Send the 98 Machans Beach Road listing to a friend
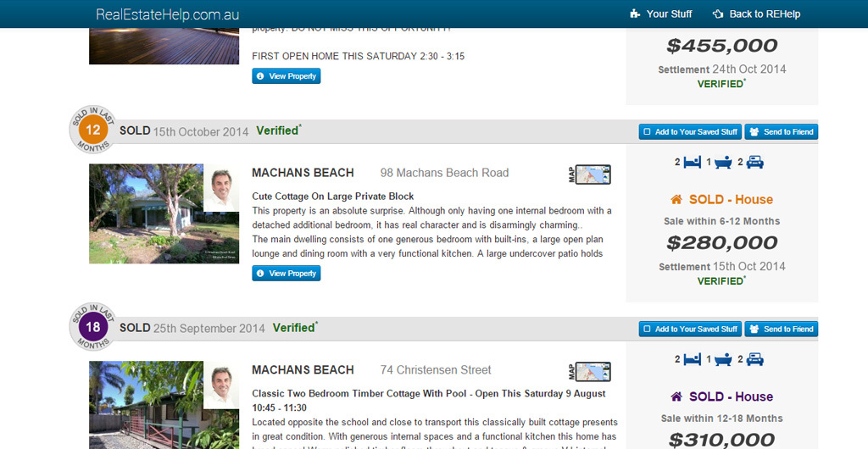868x449 pixels. click(781, 131)
